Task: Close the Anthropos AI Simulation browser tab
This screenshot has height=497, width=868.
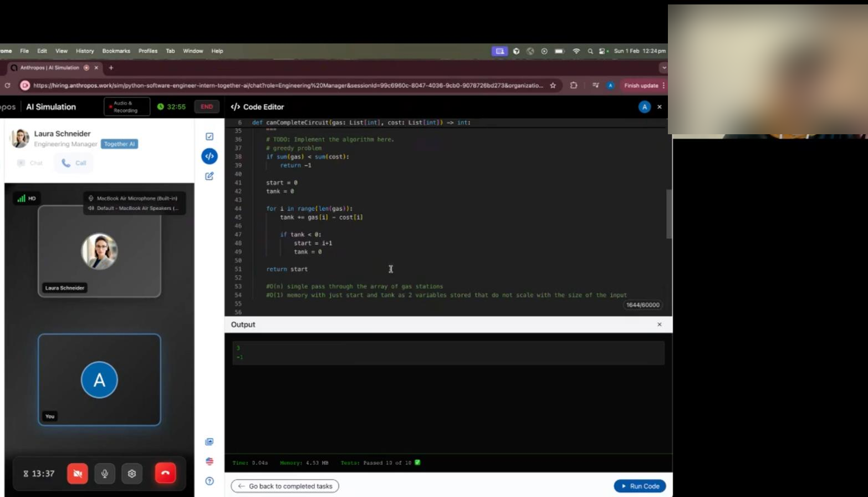Action: [x=96, y=68]
